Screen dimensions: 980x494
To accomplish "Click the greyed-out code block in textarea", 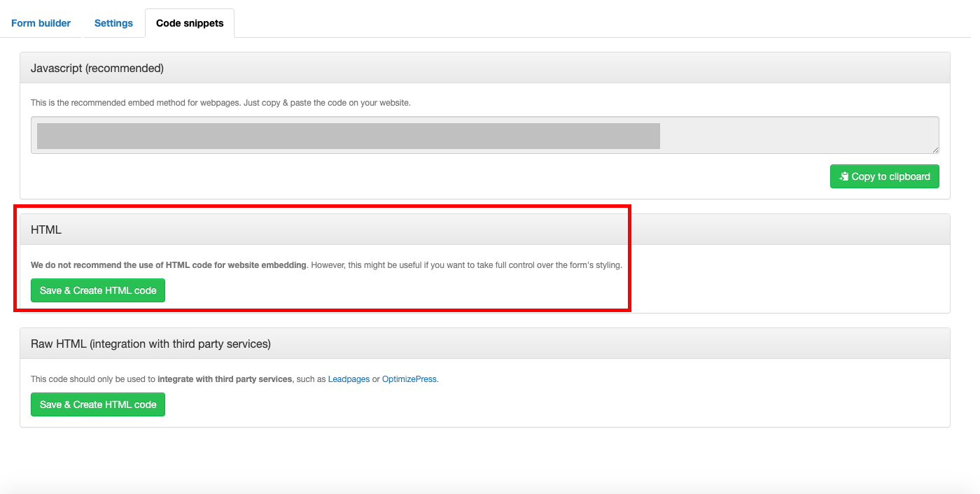I will pyautogui.click(x=348, y=136).
